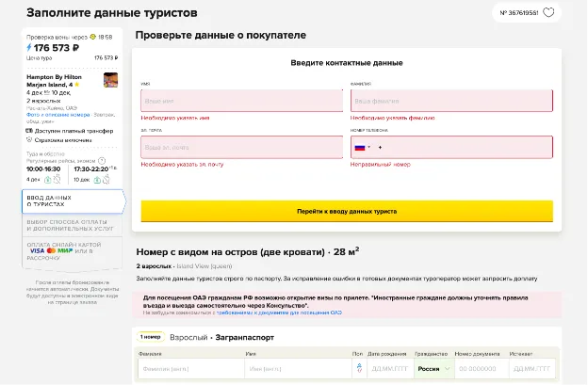Click the paid transfer icon
588x385 pixels.
28,129
